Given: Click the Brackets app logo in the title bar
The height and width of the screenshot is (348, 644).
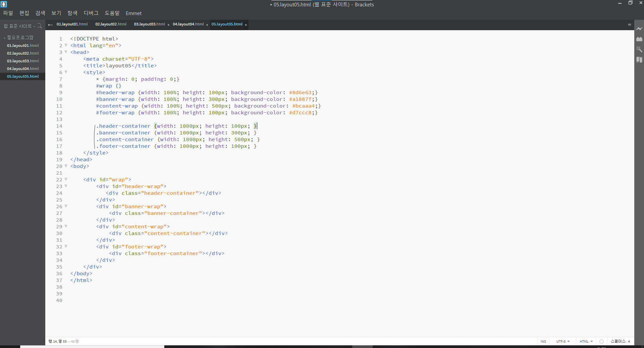Looking at the screenshot, I should click(4, 4).
